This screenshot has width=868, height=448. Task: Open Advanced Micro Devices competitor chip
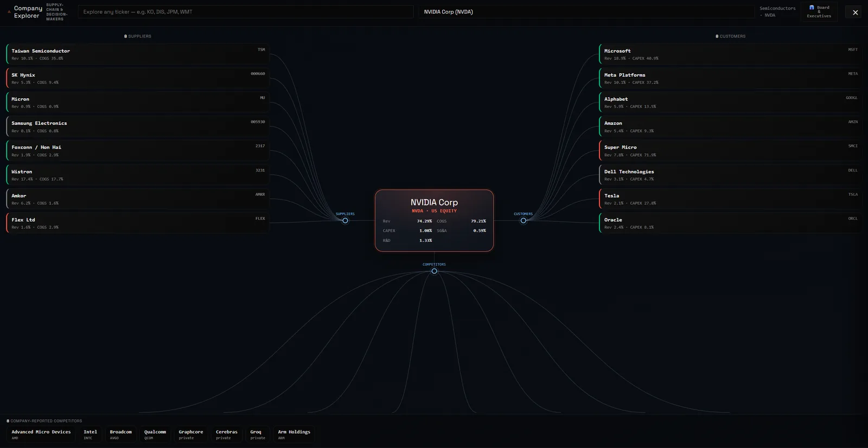click(41, 434)
